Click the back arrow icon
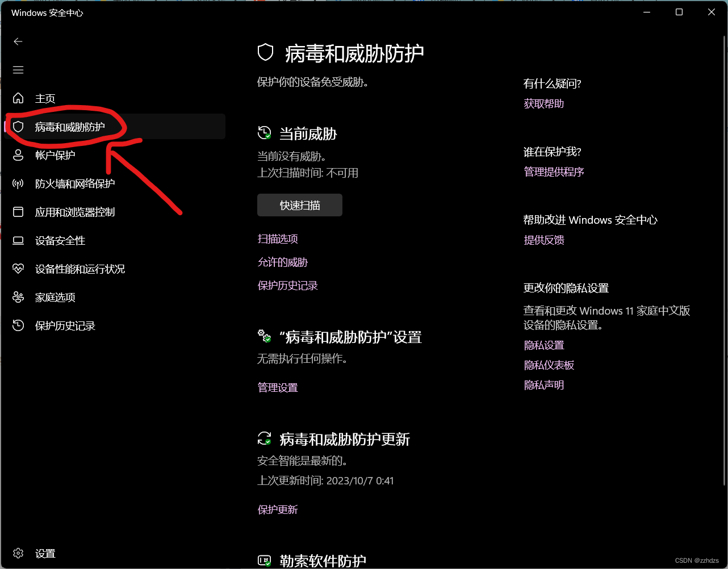 tap(18, 41)
